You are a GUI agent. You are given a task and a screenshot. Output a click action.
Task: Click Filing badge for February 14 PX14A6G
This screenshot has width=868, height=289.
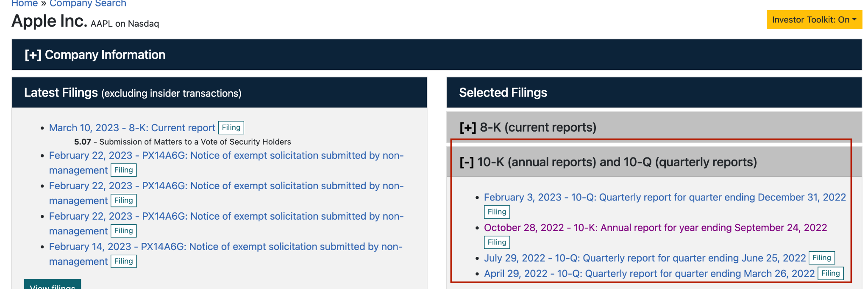point(123,261)
